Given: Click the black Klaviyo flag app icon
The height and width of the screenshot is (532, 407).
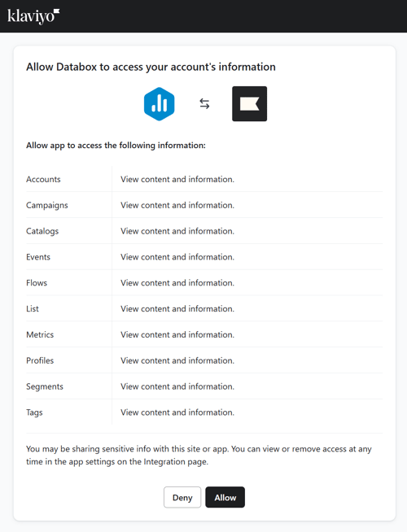Looking at the screenshot, I should click(250, 104).
